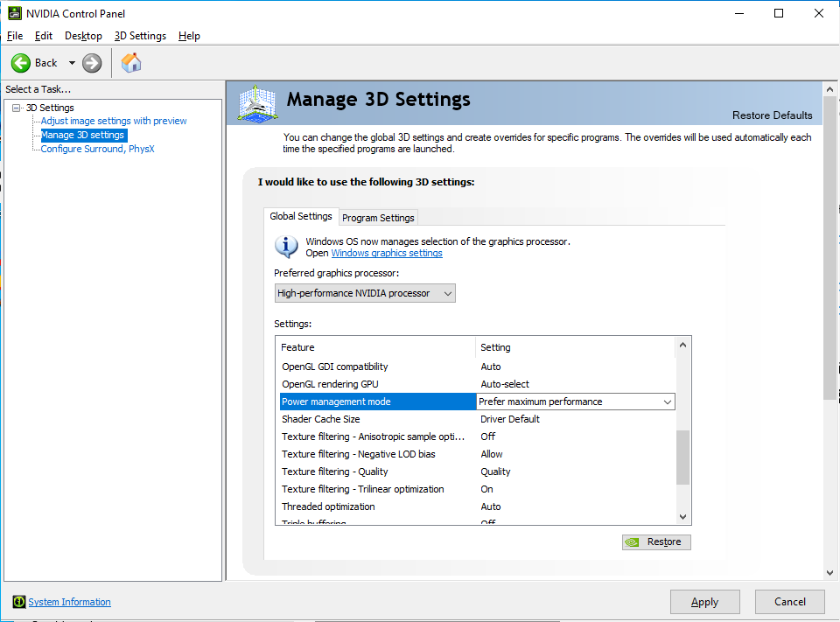Select Texture filtering - Anisotropic sample optimization row
This screenshot has width=840, height=622.
478,437
